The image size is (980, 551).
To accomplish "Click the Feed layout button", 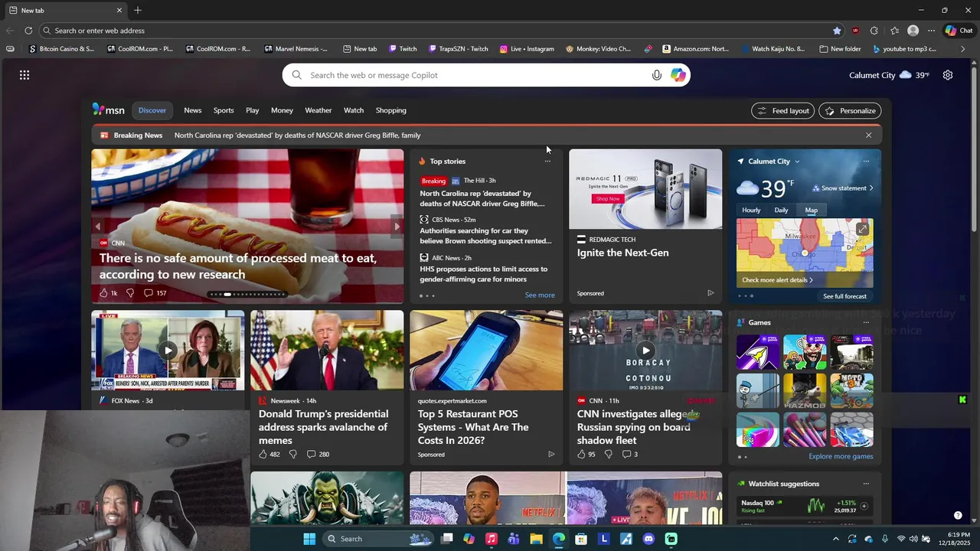I will [783, 111].
